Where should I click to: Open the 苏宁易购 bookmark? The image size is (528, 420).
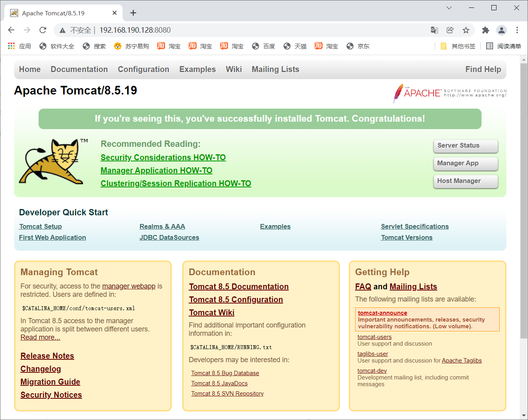(132, 46)
